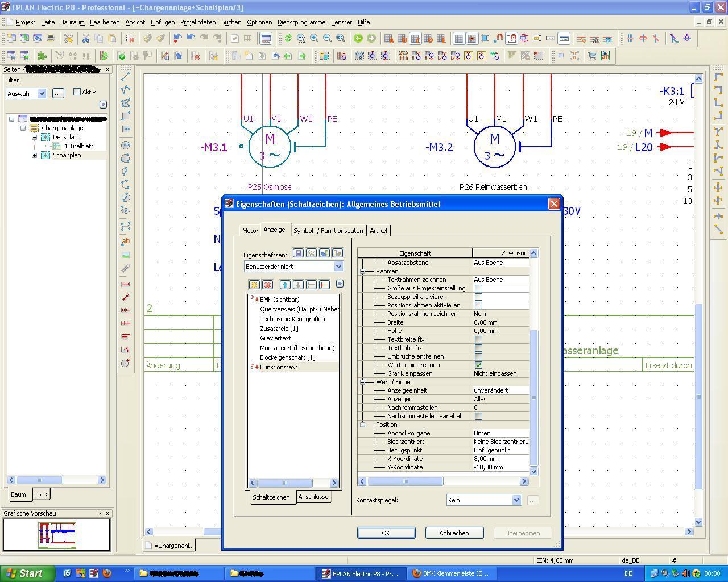Open the Projektdaten menu
Viewport: 728px width, 582px height.
198,22
